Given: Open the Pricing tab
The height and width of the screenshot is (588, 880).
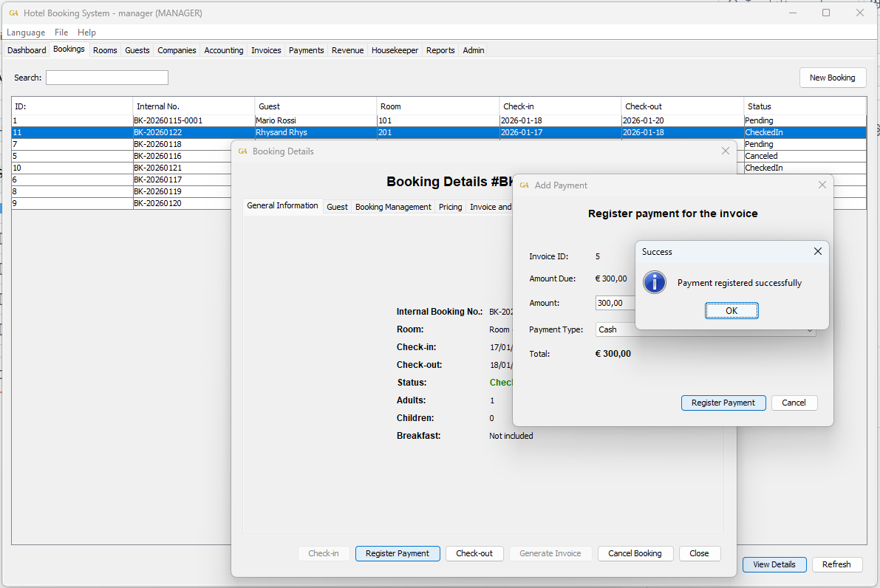Looking at the screenshot, I should click(450, 207).
